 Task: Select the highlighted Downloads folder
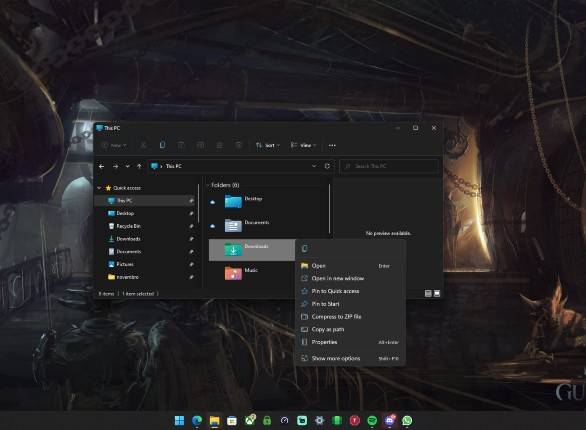[252, 249]
